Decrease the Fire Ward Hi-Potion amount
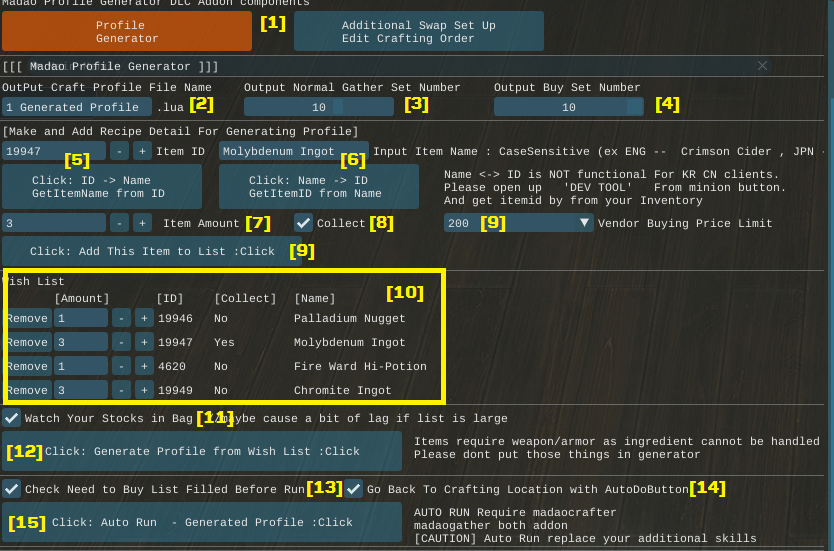834x551 pixels. (x=121, y=366)
